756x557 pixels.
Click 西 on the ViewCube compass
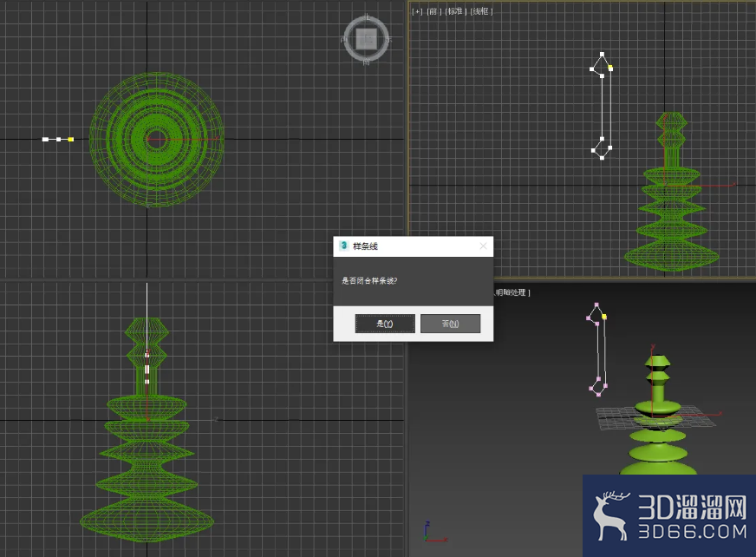[344, 40]
